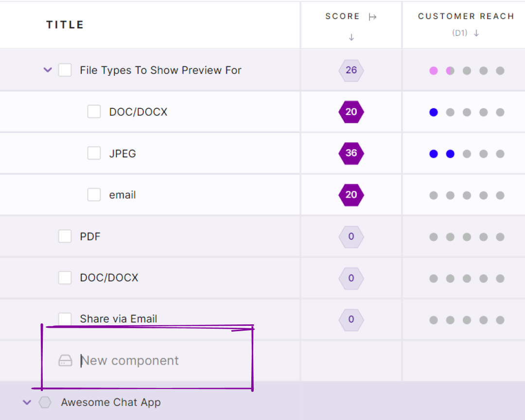
Task: Tick the PDF row checkbox
Action: (65, 236)
